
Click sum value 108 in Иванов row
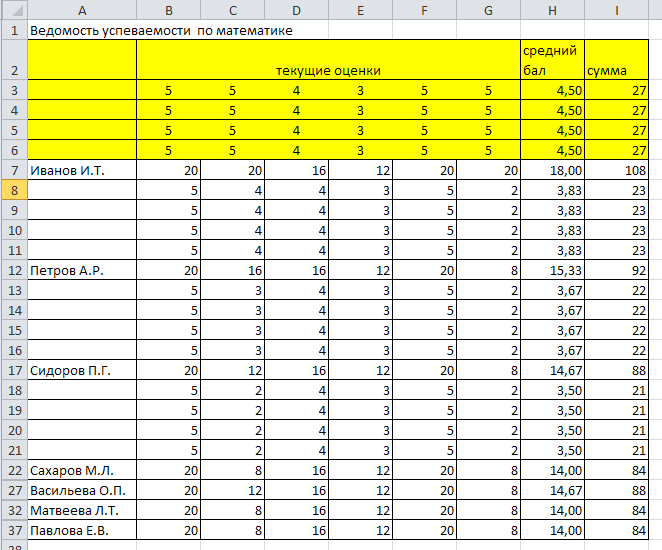click(x=617, y=171)
